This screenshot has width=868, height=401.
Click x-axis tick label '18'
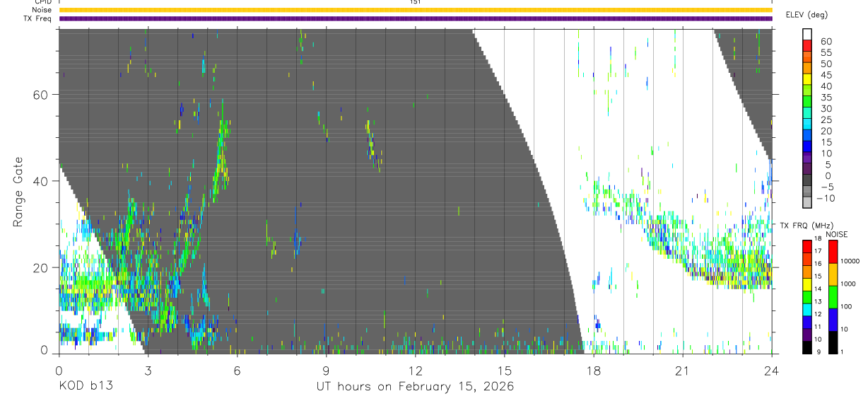[594, 370]
